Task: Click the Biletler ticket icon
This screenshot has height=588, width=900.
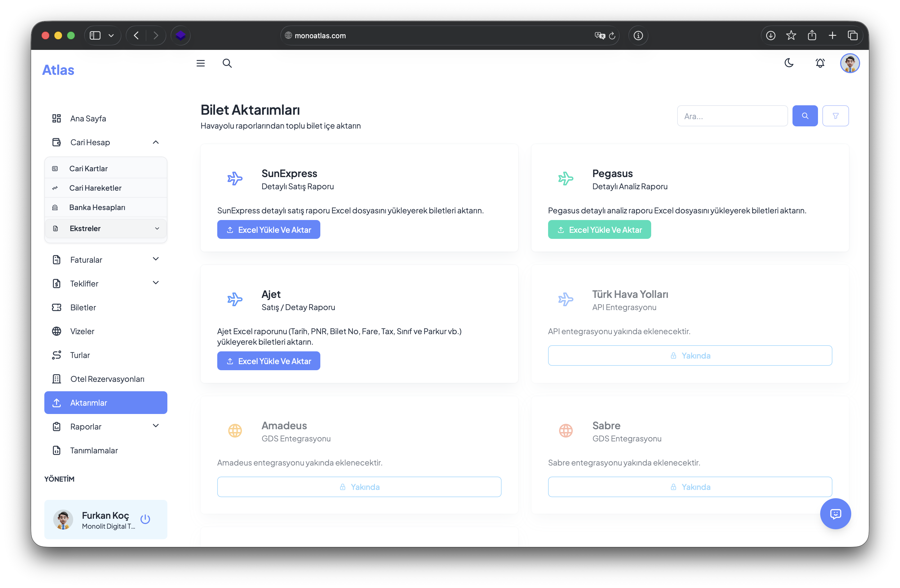Action: [56, 307]
